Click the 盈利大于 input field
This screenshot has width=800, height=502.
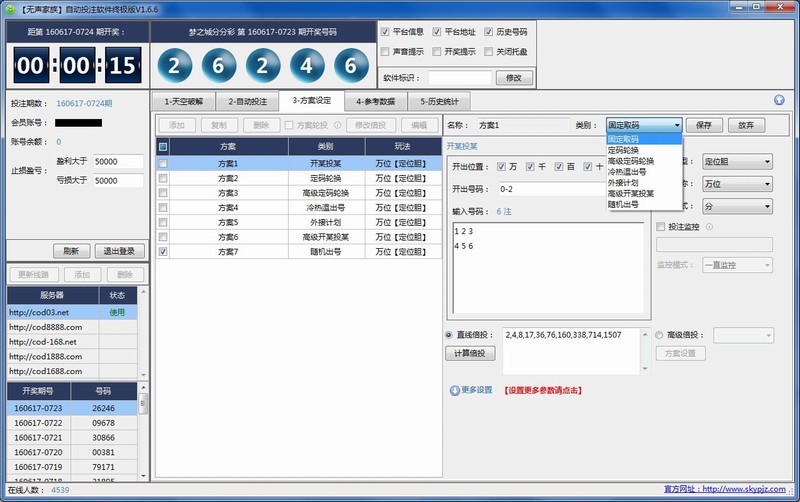(x=118, y=161)
